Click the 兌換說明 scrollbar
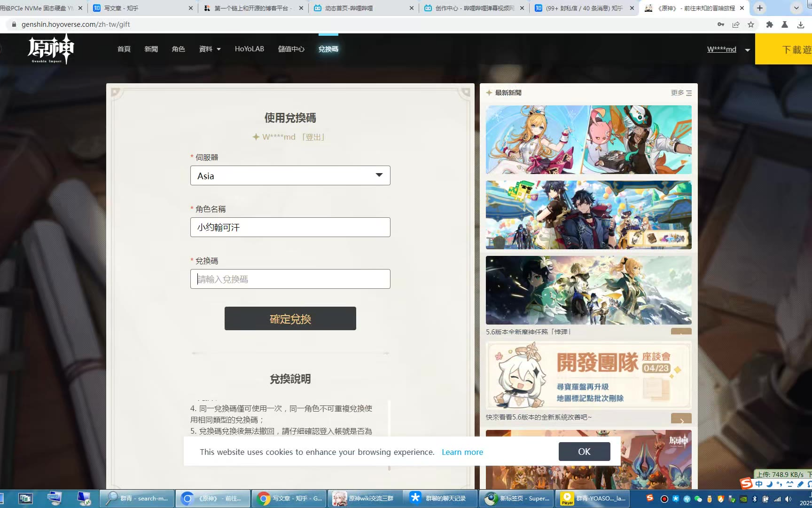 coord(389,435)
